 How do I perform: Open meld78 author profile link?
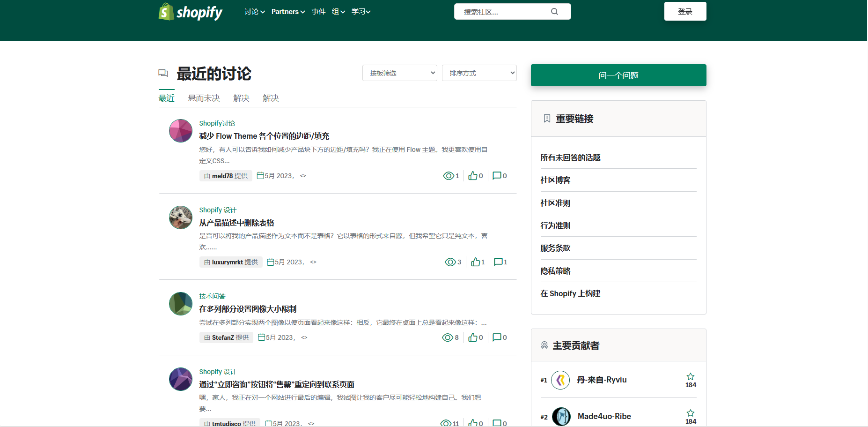[223, 176]
